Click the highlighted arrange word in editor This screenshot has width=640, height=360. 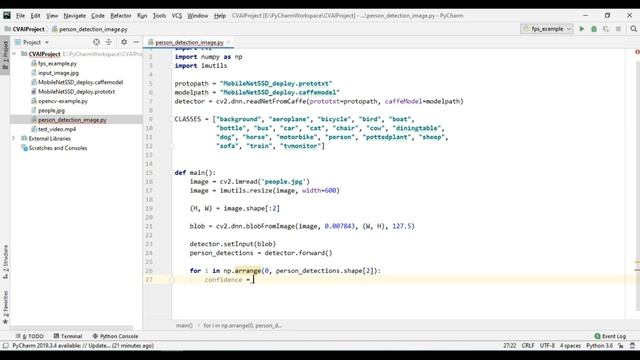[248, 271]
